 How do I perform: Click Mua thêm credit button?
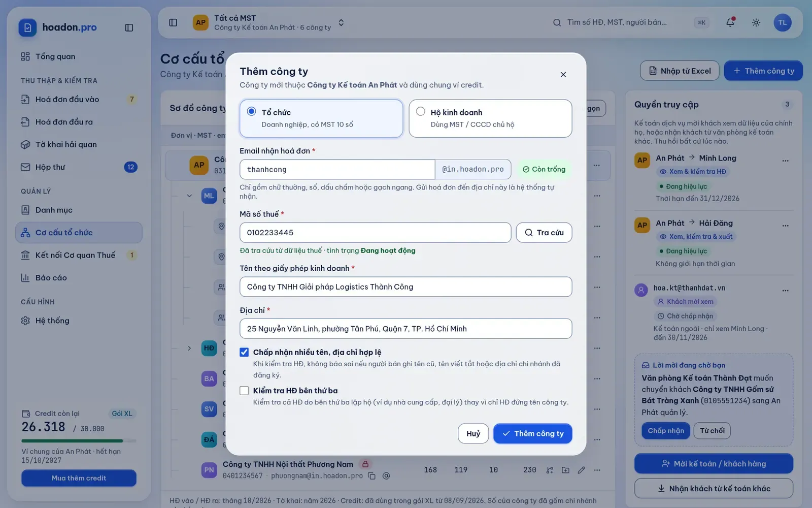[79, 478]
